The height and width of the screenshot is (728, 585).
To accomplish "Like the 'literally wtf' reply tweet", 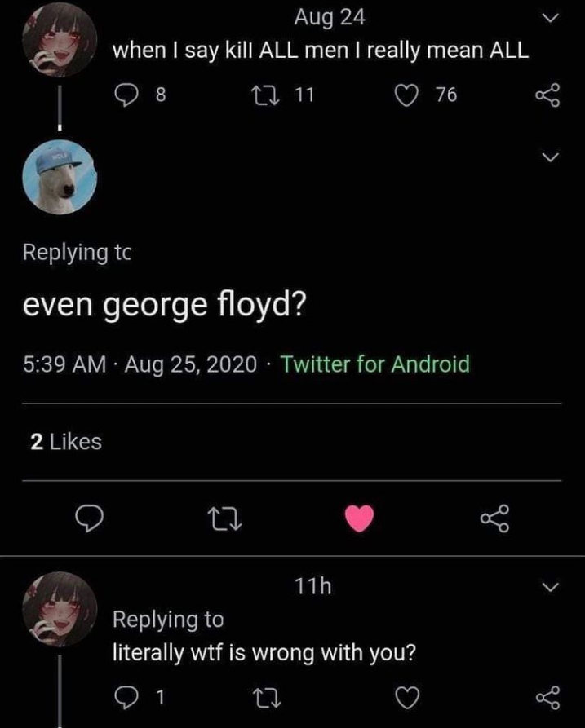I will pyautogui.click(x=406, y=697).
